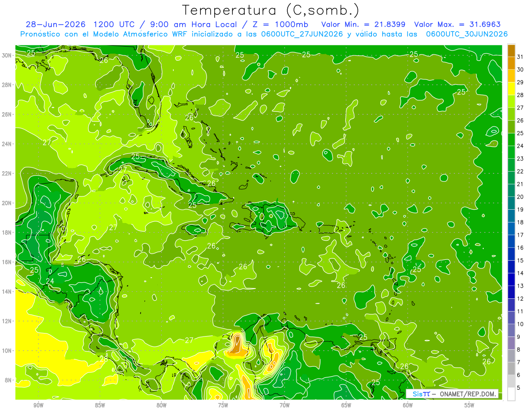Click the color scale label 18
Screen dimensions: 532x411
[x=520, y=222]
